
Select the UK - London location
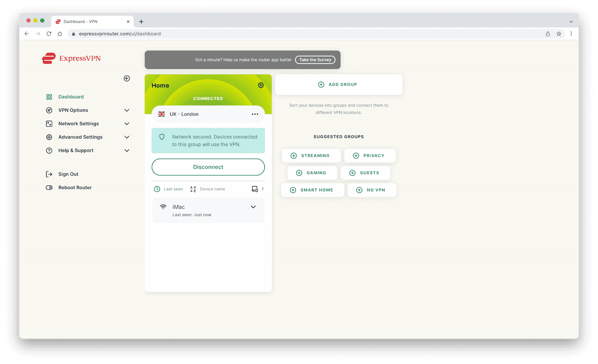(x=208, y=114)
